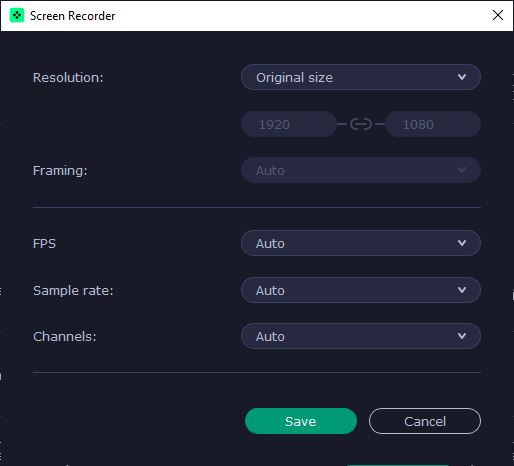Save the recorder settings
The height and width of the screenshot is (466, 514).
click(301, 421)
